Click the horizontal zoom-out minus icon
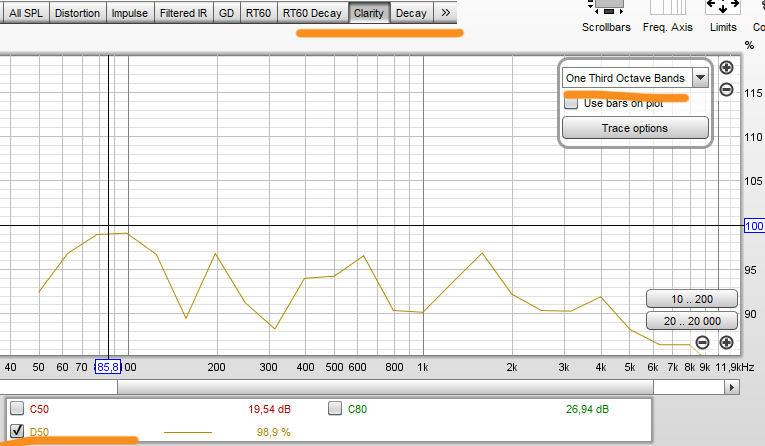This screenshot has width=765, height=446. coord(703,343)
